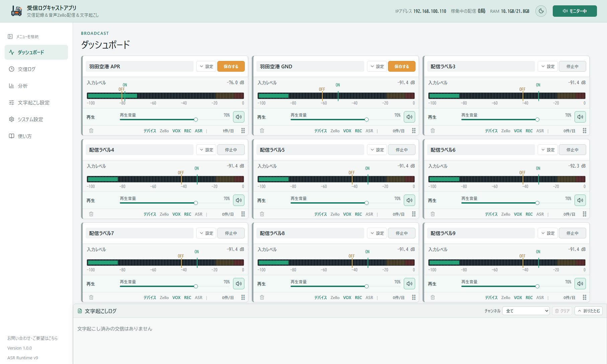Open the チャンネル 全て dropdown
The image size is (607, 364).
[526, 311]
